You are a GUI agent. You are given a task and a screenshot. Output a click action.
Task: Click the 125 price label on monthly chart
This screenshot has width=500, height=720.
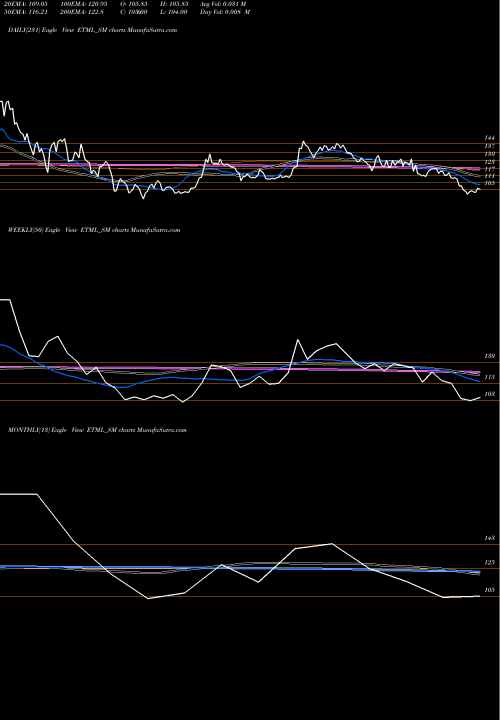pos(489,562)
